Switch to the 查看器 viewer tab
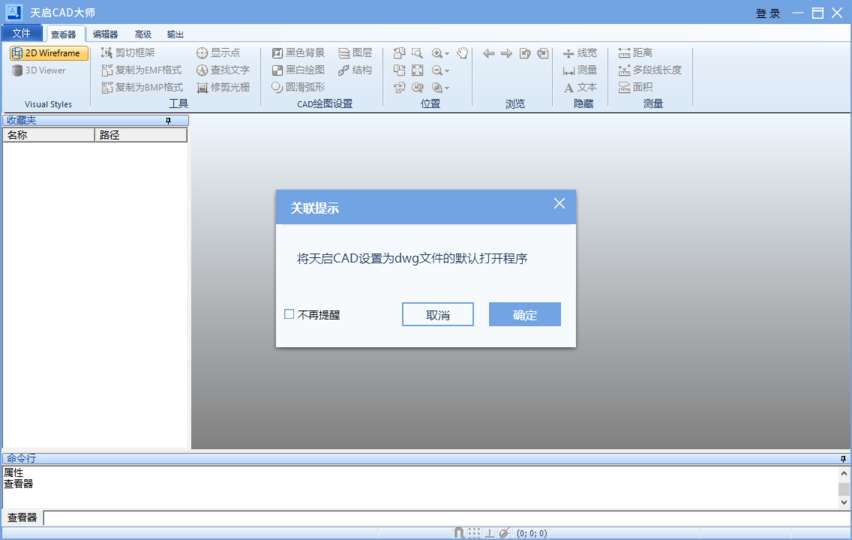The image size is (852, 540). click(64, 34)
